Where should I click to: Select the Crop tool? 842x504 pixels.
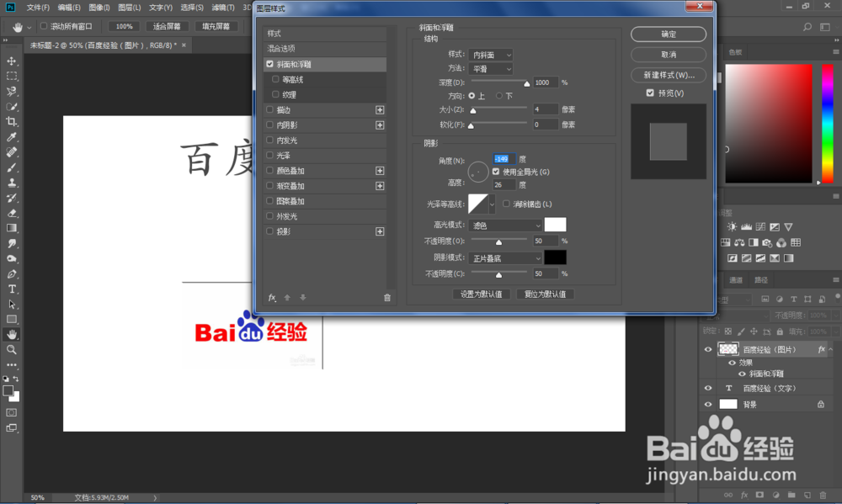tap(11, 122)
